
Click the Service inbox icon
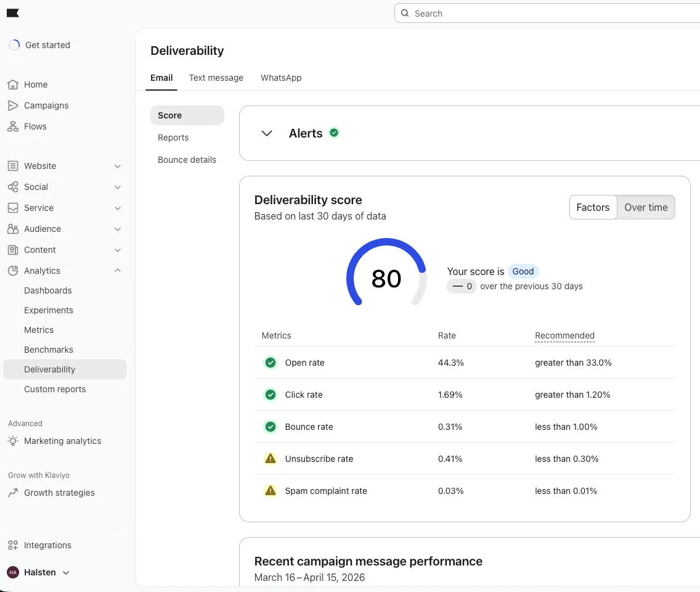pos(13,208)
